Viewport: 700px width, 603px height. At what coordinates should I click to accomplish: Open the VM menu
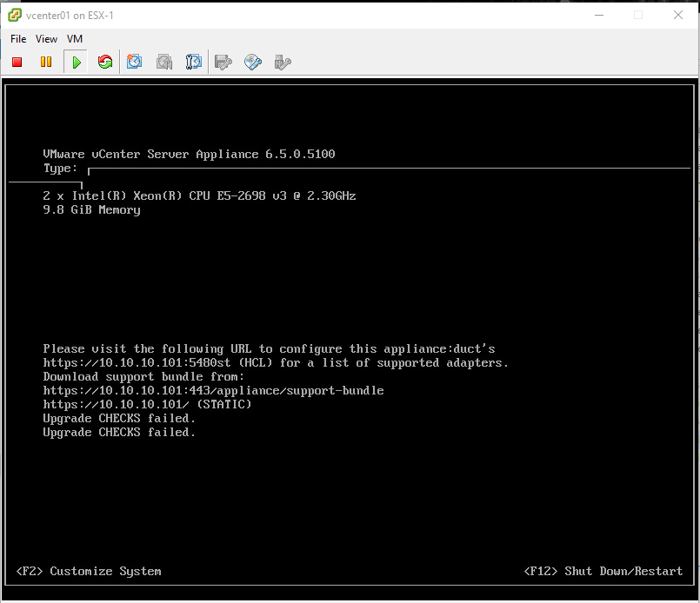[x=75, y=39]
